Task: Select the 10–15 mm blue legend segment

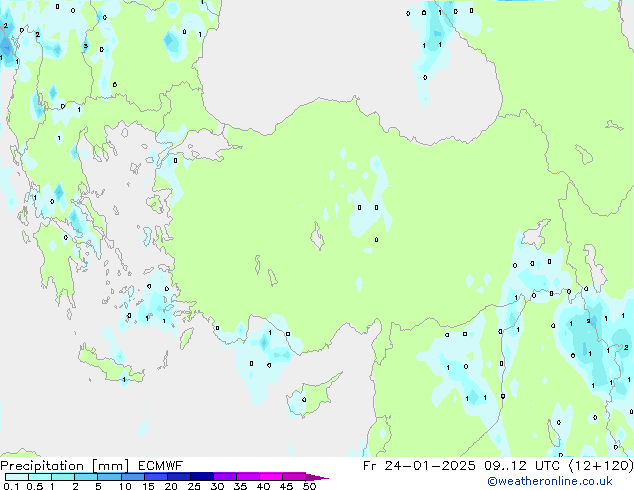Action: (132, 477)
